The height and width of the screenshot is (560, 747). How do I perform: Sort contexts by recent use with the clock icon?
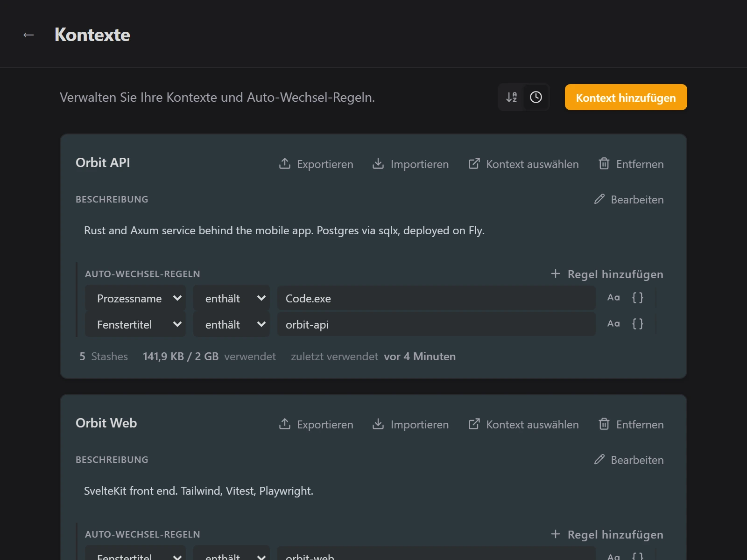pyautogui.click(x=536, y=97)
